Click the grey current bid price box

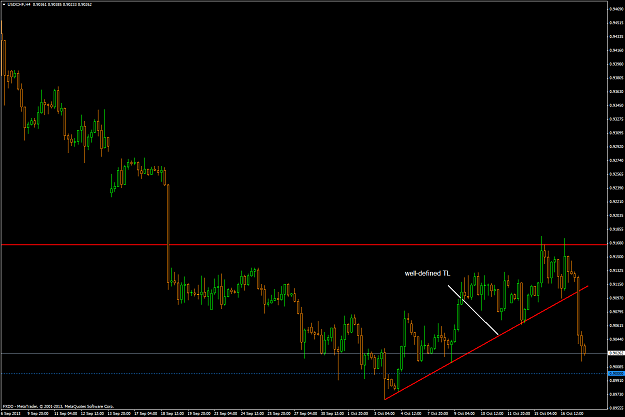click(x=616, y=353)
